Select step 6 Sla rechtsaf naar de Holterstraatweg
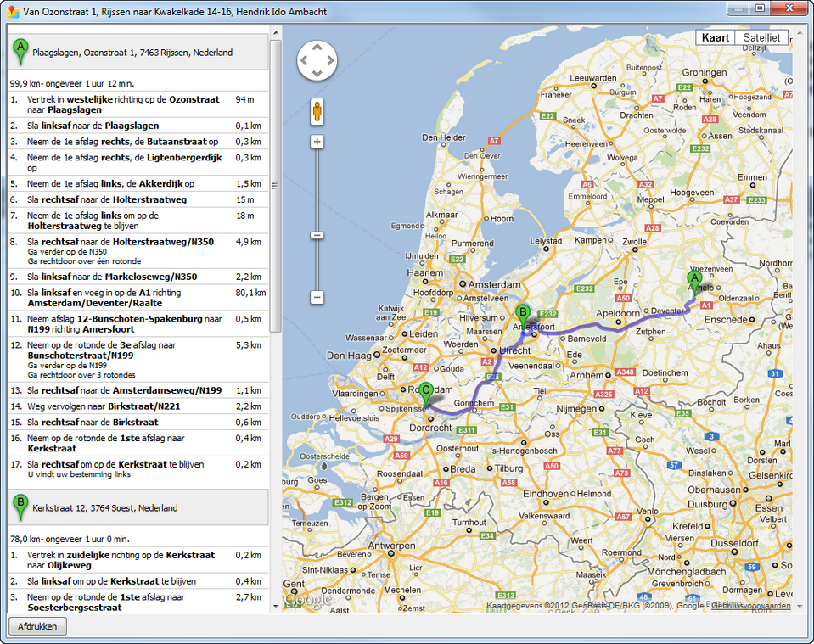Screen dimensions: 814x644 coord(138,199)
